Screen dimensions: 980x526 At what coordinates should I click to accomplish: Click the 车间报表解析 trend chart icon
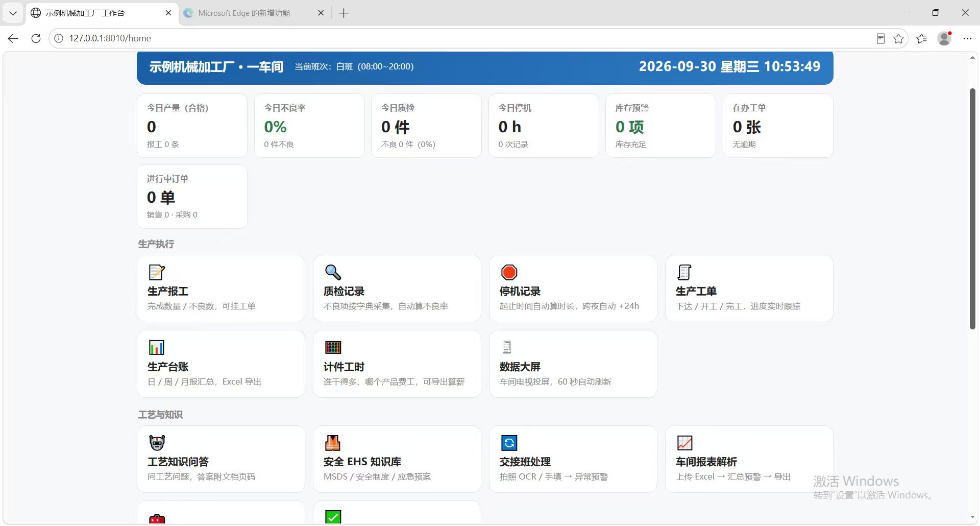(x=684, y=442)
